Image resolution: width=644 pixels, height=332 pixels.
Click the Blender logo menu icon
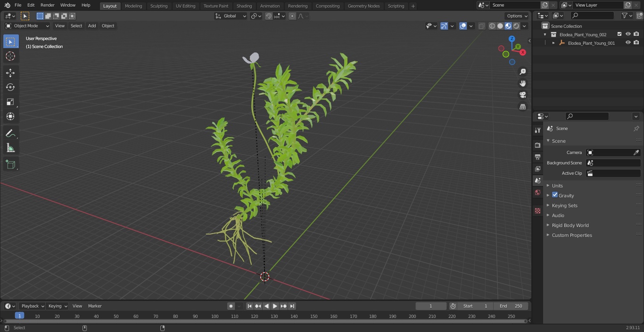click(x=7, y=5)
